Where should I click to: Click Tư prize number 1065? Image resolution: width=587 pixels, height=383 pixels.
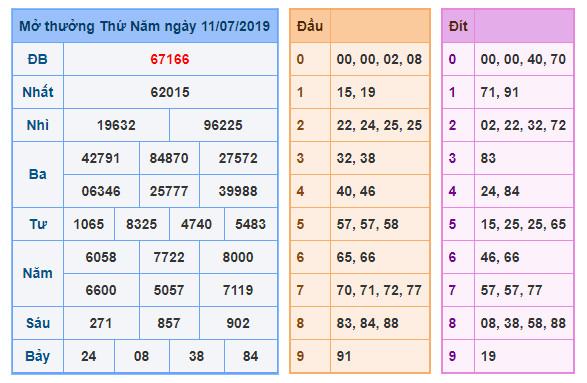(x=89, y=224)
